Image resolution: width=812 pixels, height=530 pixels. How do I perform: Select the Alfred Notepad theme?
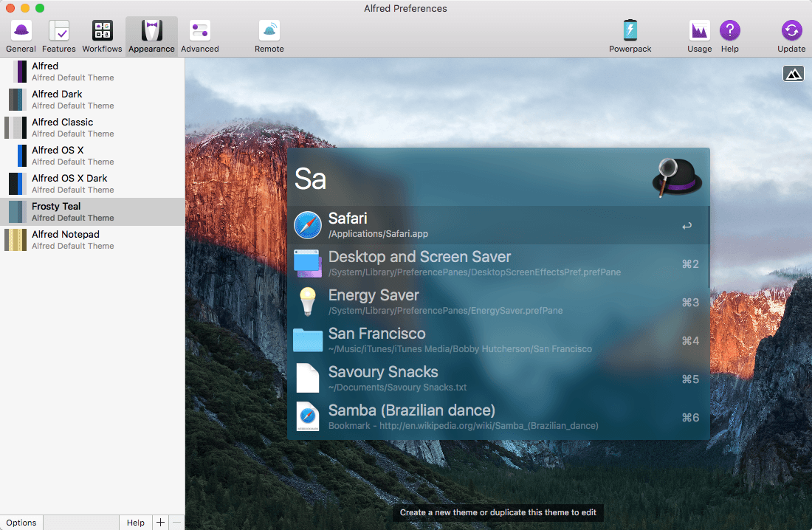tap(92, 239)
